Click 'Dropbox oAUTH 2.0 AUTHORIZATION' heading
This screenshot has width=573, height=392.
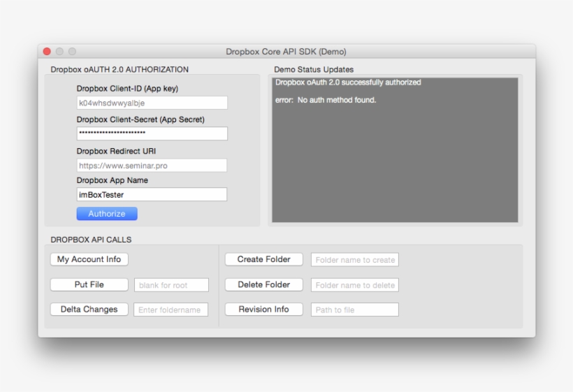[119, 69]
